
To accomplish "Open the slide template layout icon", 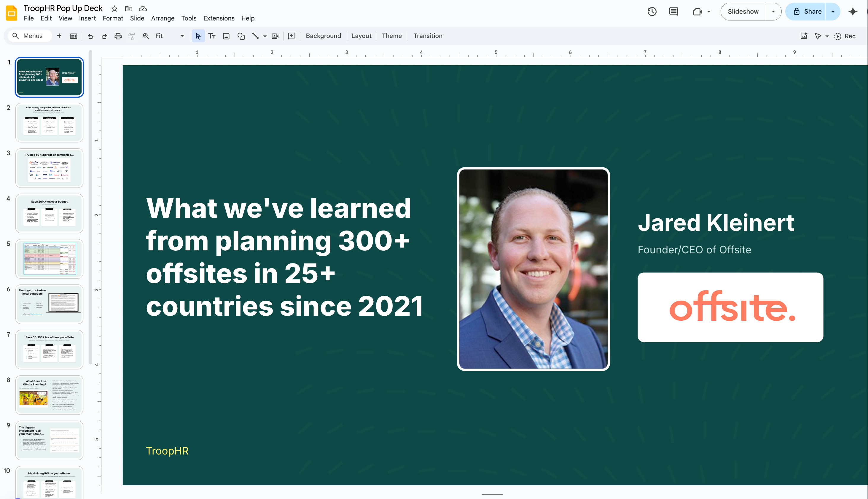I will (73, 36).
